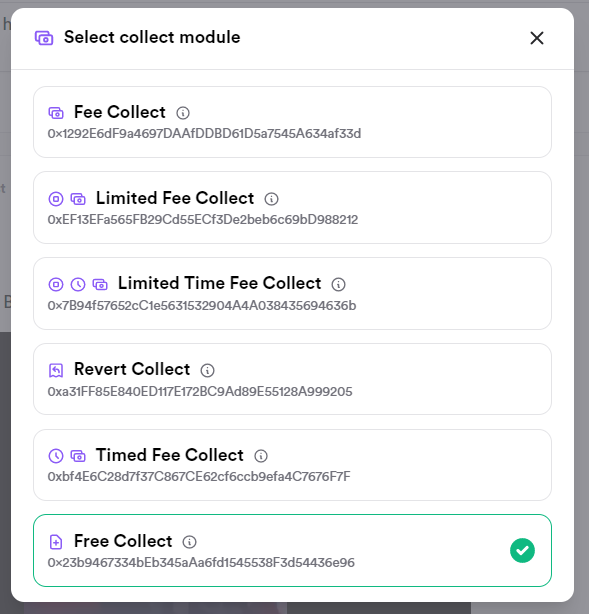Click the green selected checkmark on Free Collect
This screenshot has width=589, height=614.
pos(522,551)
